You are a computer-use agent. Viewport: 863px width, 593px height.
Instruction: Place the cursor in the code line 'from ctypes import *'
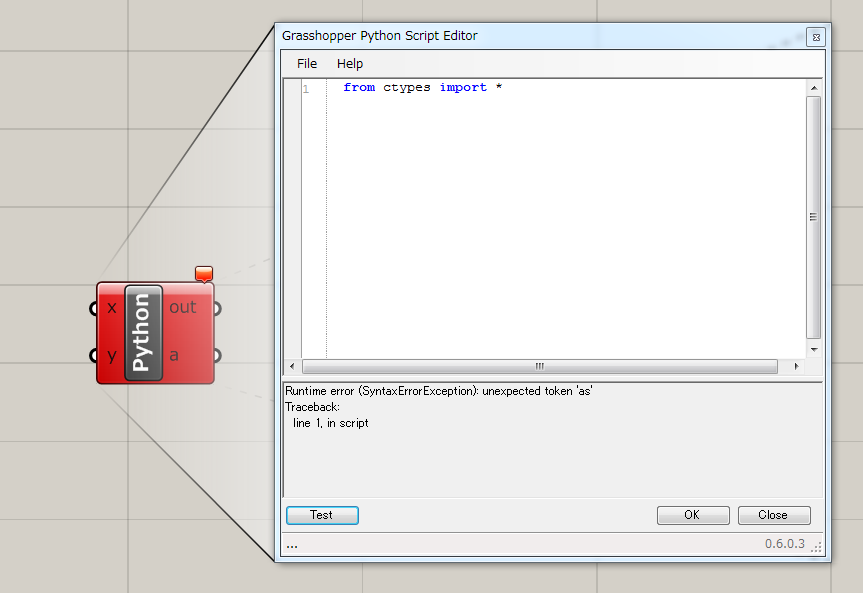[422, 88]
